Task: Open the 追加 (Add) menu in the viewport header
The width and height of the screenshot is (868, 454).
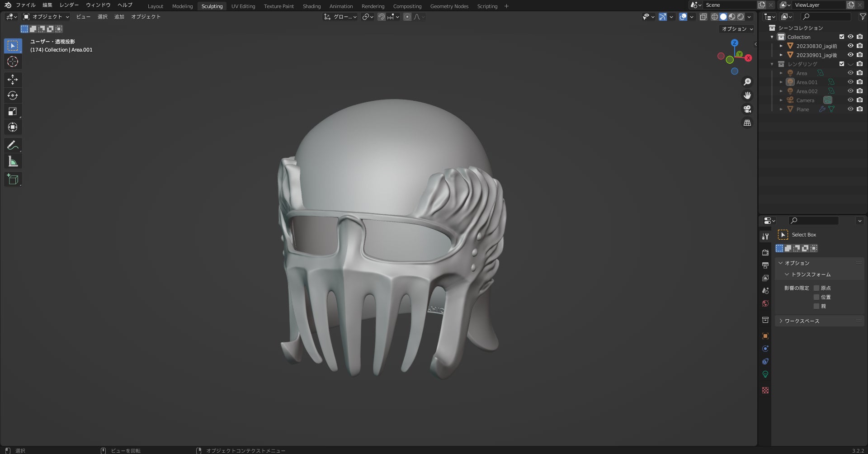Action: [119, 17]
